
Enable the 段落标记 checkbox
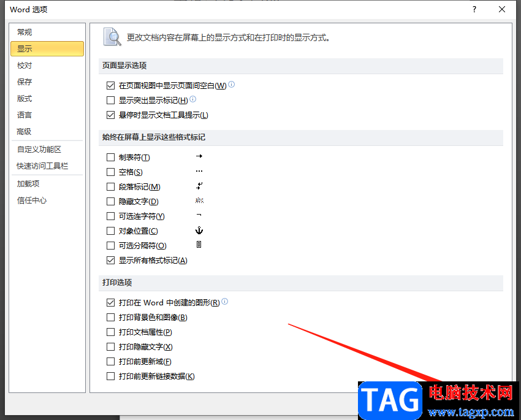coord(111,187)
